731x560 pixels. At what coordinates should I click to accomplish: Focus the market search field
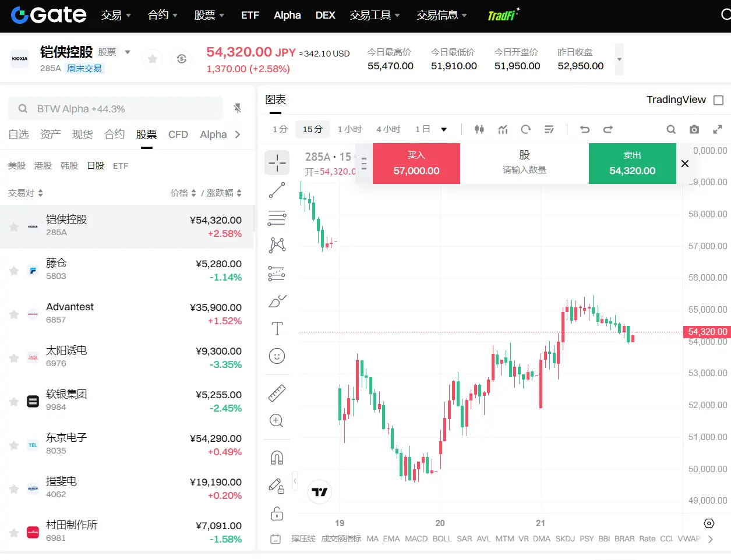pyautogui.click(x=116, y=109)
